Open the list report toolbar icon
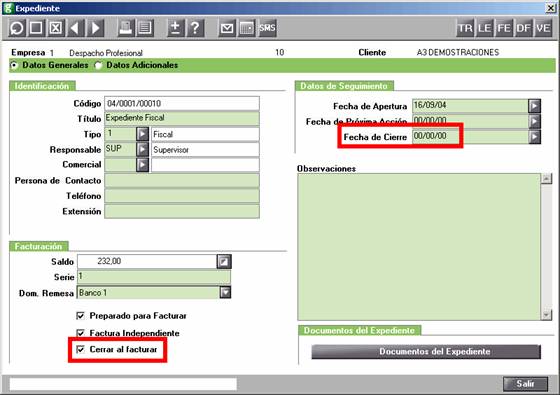 (145, 28)
